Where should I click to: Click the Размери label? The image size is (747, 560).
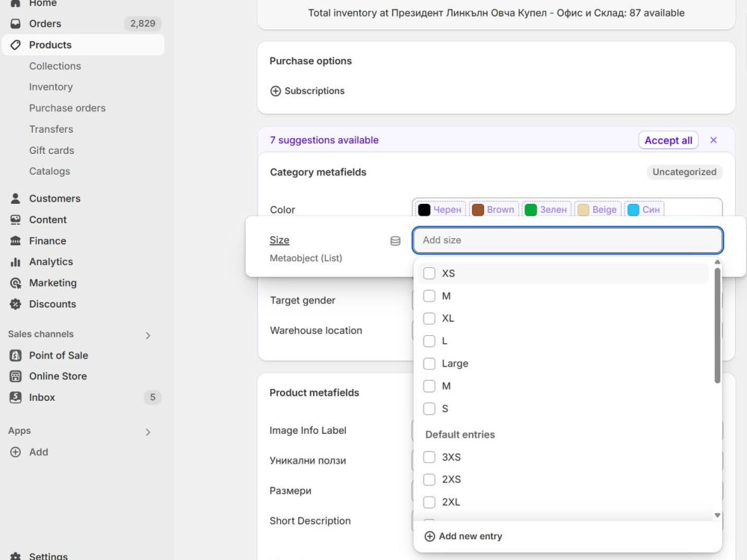tap(290, 491)
